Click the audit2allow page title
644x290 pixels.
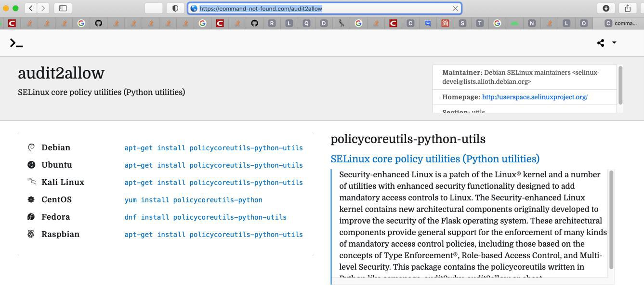pyautogui.click(x=61, y=73)
